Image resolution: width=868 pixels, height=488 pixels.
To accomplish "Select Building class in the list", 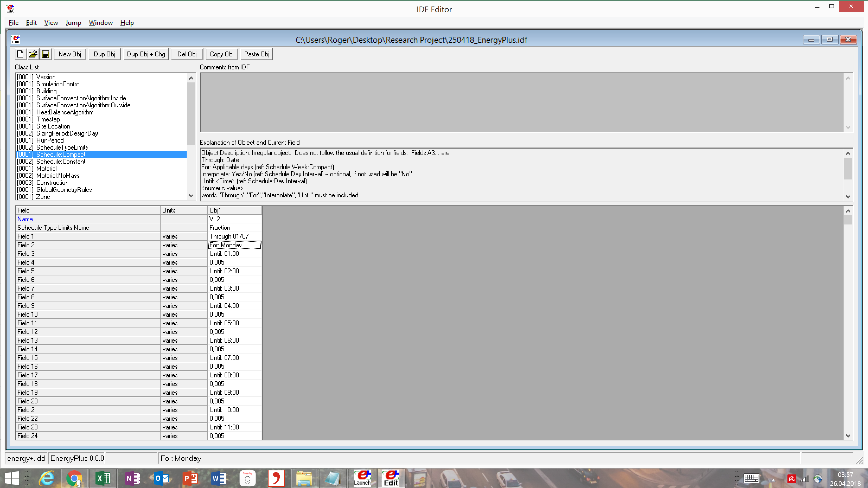I will tap(101, 91).
